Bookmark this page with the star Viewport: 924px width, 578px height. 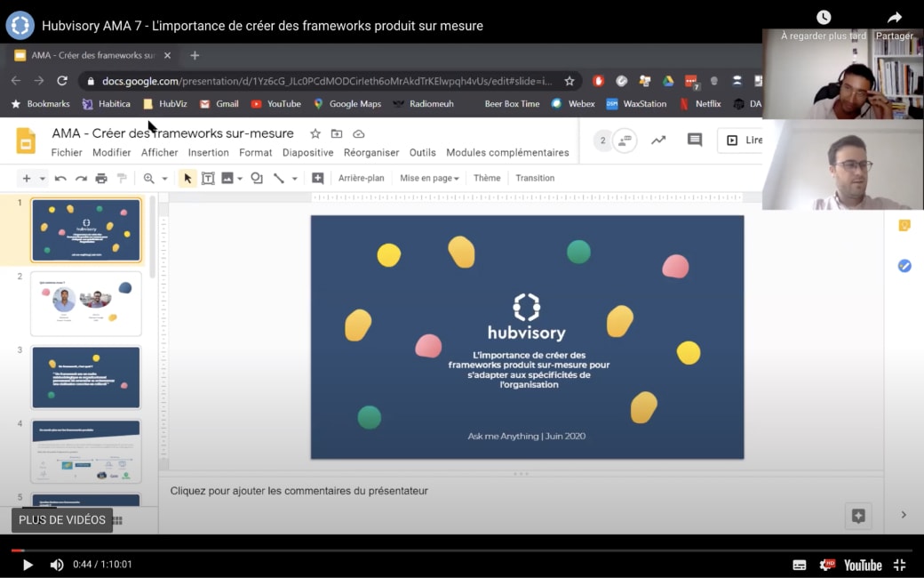click(570, 81)
